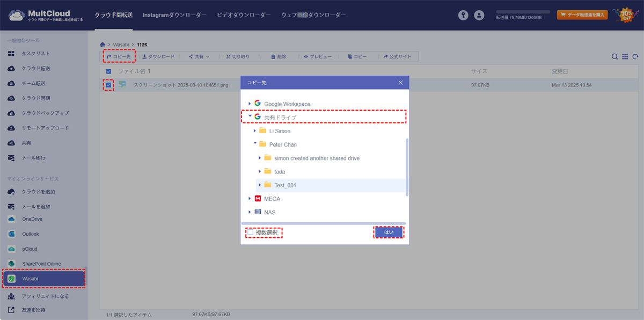Toggle the select-all checkbox in file header
644x320 pixels.
pyautogui.click(x=109, y=71)
